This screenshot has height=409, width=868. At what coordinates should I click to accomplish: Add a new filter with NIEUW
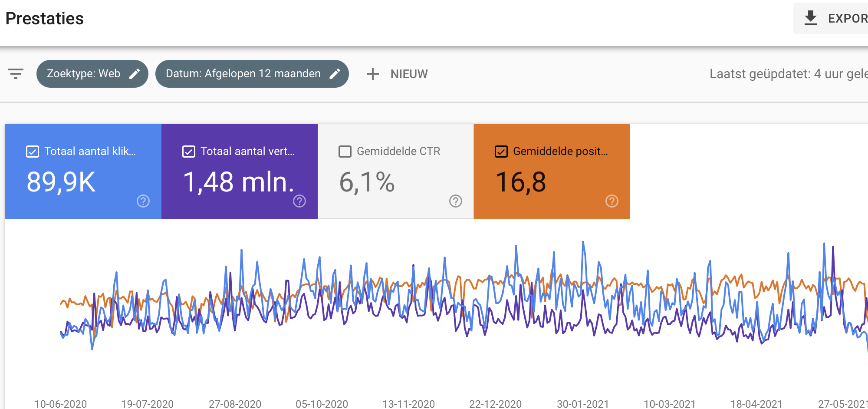click(397, 74)
